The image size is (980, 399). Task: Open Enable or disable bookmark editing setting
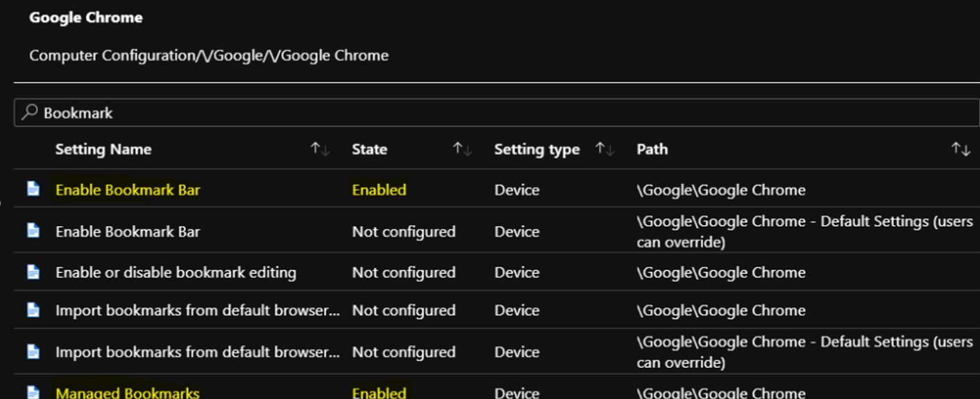176,273
